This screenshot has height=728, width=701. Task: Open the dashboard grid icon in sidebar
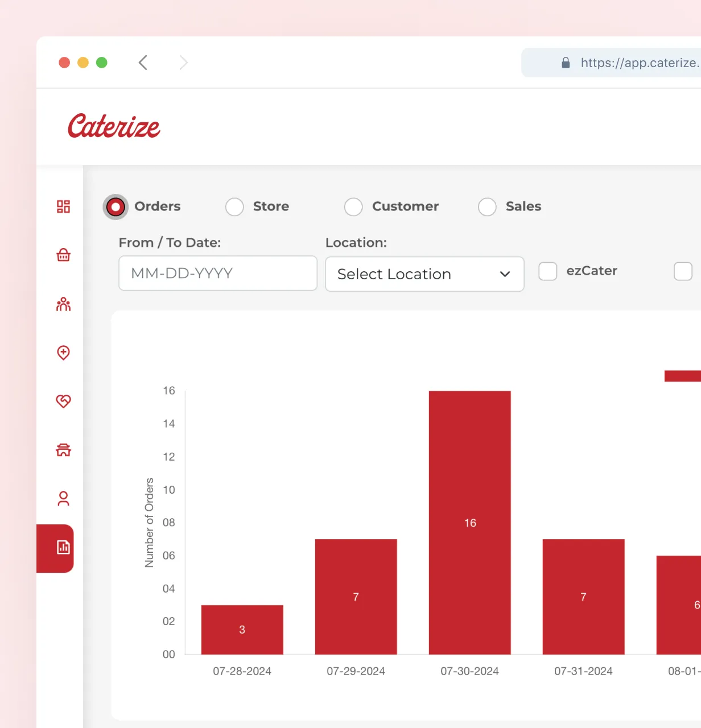tap(63, 206)
